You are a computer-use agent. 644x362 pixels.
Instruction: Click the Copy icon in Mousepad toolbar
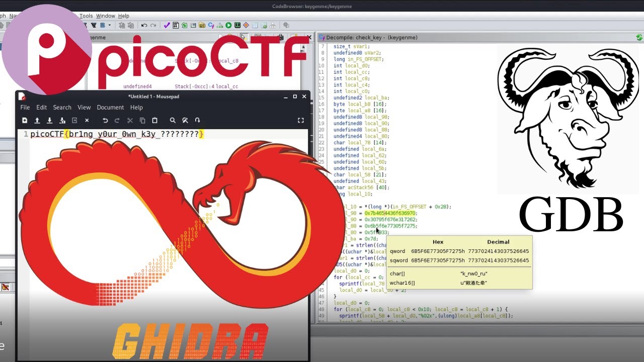[x=142, y=120]
